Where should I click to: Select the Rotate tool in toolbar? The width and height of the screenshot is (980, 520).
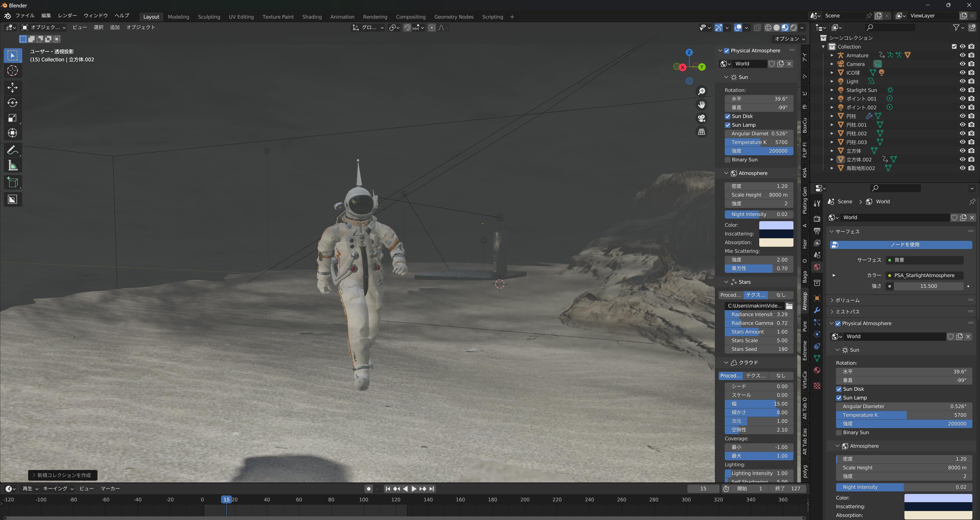coord(12,103)
